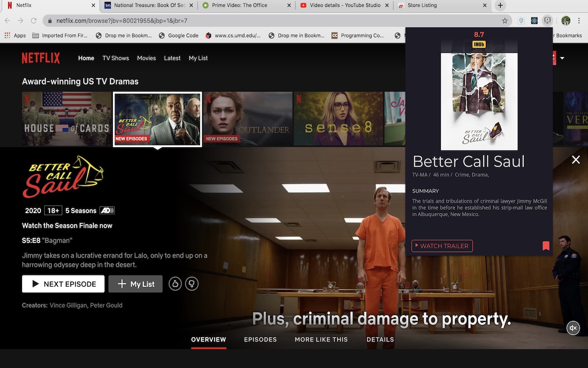The image size is (588, 368).
Task: Open www.cs.umd.edu bookmark
Action: point(233,35)
